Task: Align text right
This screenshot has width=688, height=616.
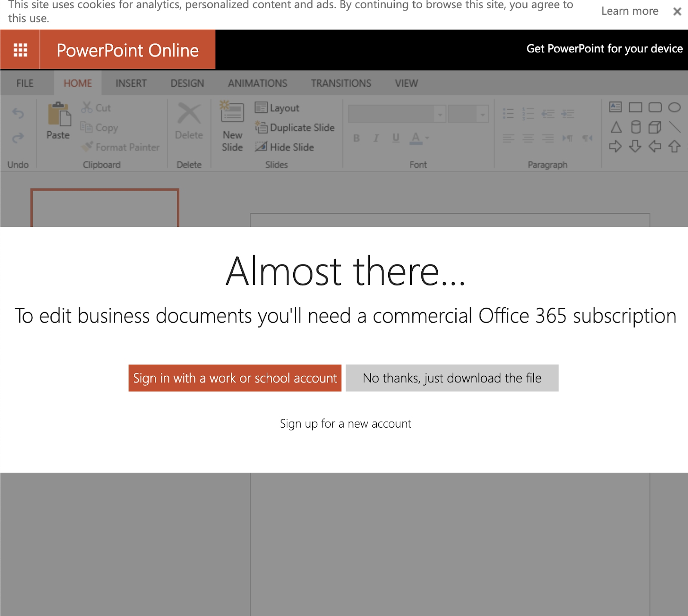Action: point(548,138)
